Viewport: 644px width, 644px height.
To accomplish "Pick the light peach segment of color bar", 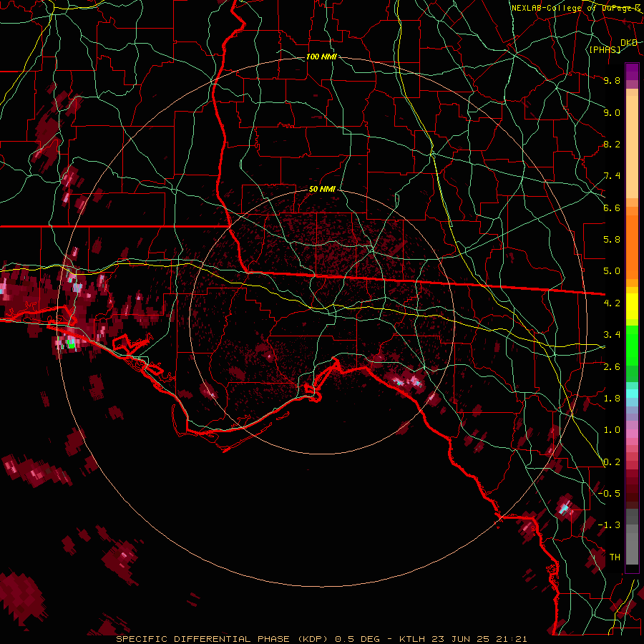I will click(x=632, y=147).
